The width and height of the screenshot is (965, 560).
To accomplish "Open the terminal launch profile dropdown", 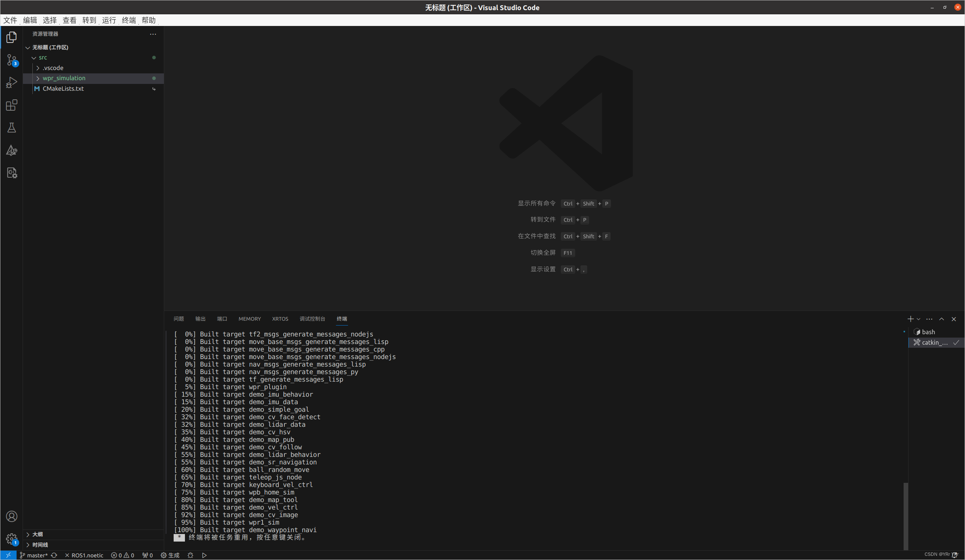I will point(918,319).
